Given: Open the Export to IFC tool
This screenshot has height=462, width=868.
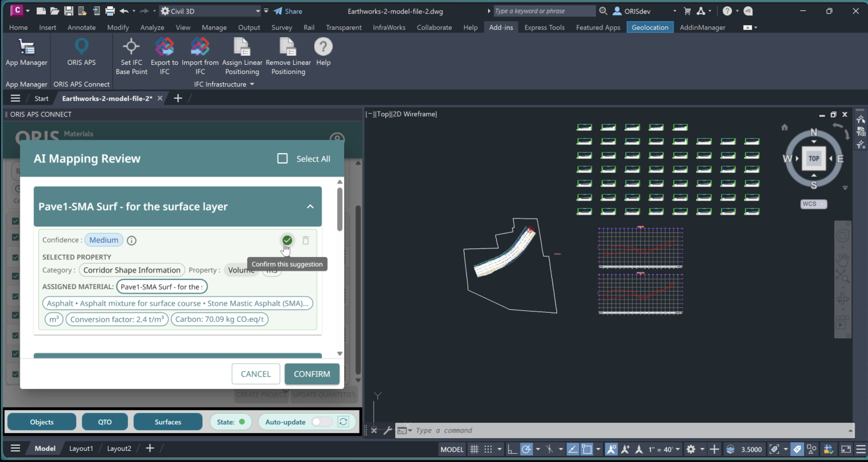Looking at the screenshot, I should pyautogui.click(x=164, y=47).
